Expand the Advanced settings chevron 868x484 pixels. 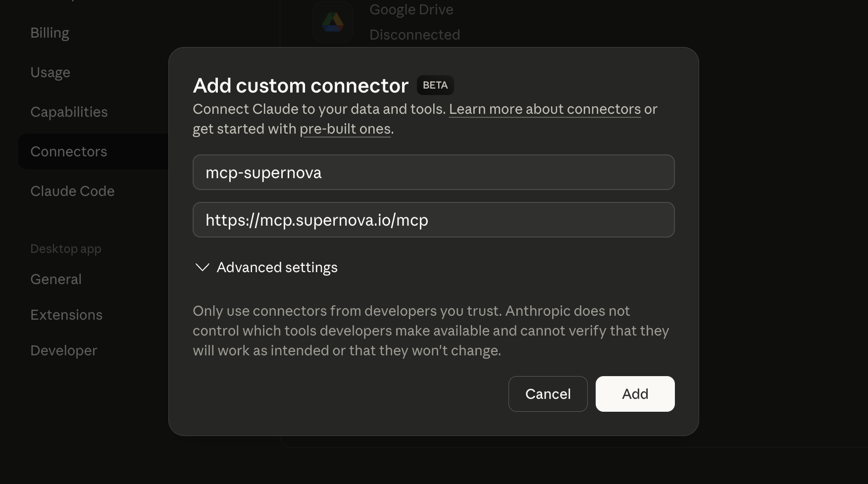click(203, 267)
